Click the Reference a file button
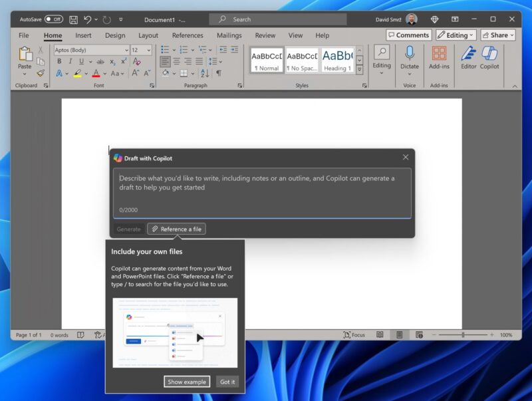The image size is (532, 401). click(x=176, y=228)
